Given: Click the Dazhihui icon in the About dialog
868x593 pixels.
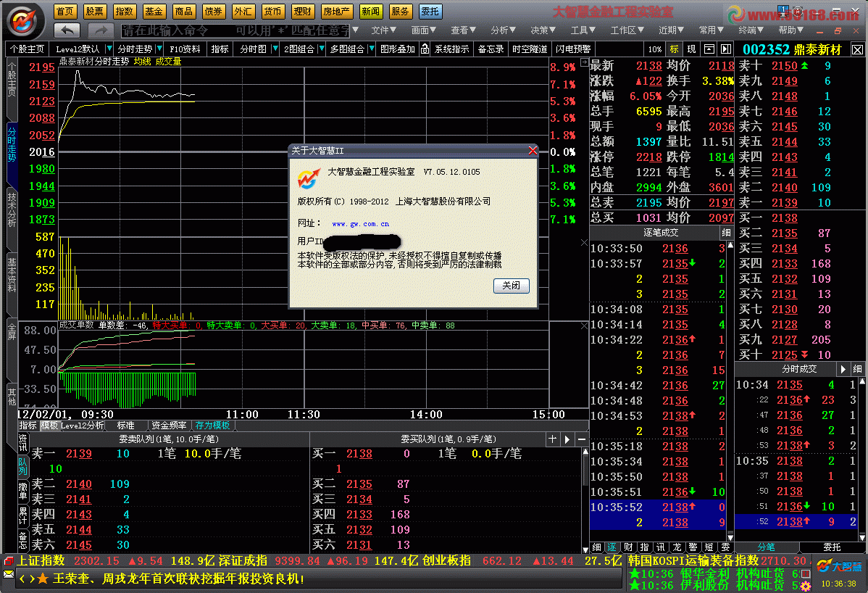Looking at the screenshot, I should click(309, 178).
